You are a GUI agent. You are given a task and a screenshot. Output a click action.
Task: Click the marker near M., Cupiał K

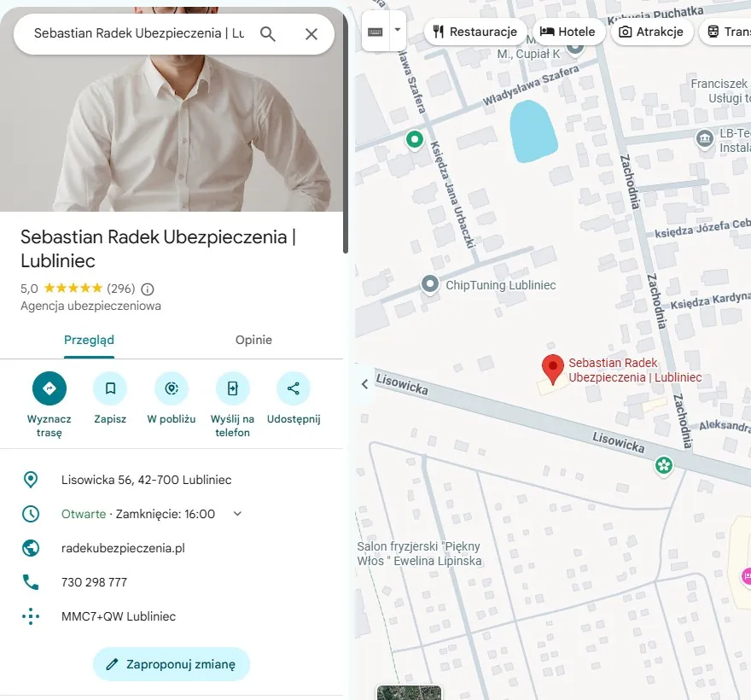(575, 48)
